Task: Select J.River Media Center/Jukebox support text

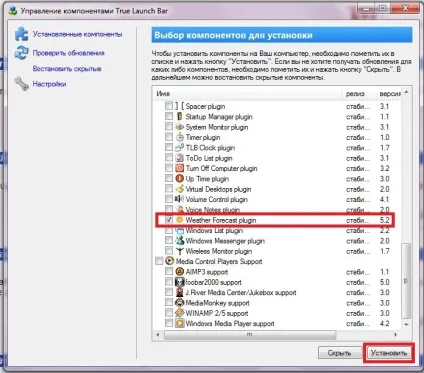Action: click(x=241, y=292)
